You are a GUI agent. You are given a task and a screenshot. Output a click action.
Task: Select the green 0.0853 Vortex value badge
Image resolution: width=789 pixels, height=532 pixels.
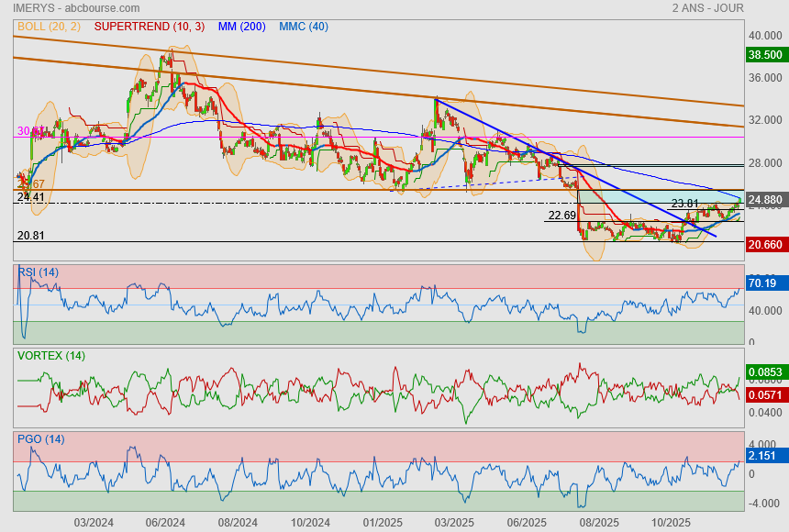click(765, 372)
